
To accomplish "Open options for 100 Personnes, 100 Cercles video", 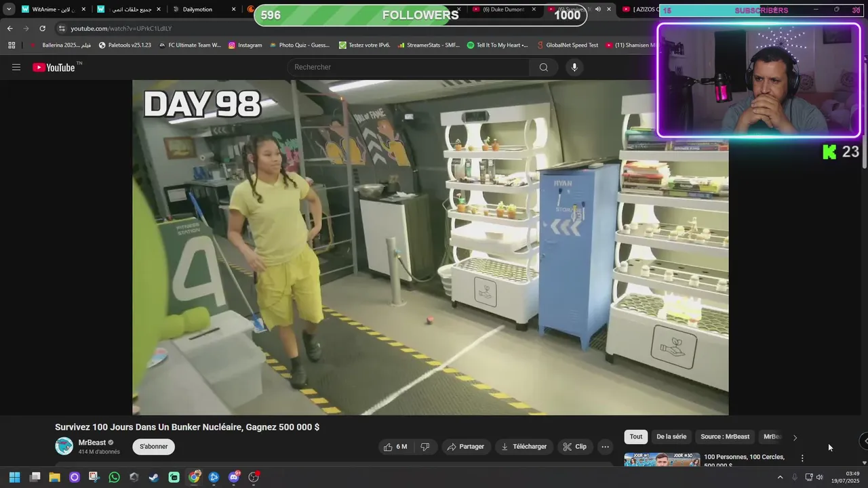I will point(802,458).
